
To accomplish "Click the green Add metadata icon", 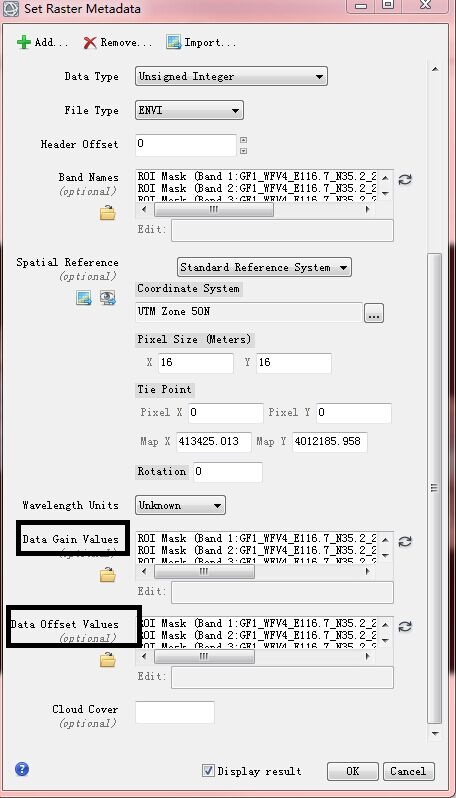I will [x=24, y=42].
